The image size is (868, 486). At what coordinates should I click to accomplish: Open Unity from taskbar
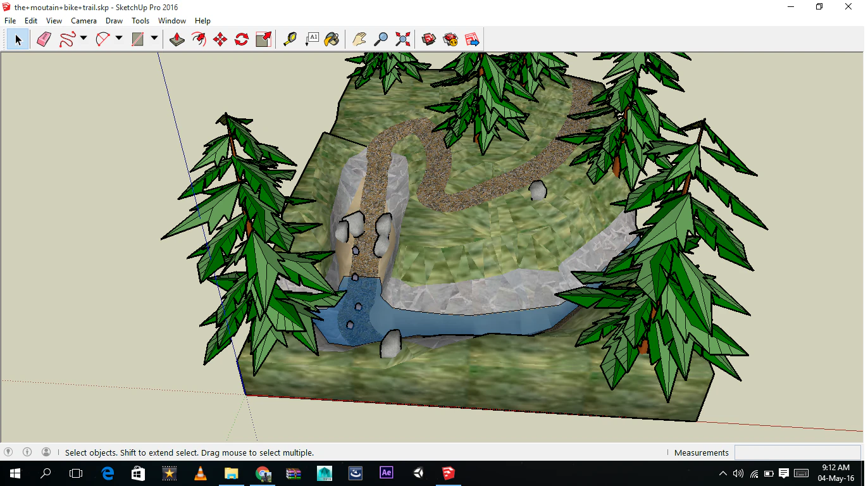click(418, 473)
